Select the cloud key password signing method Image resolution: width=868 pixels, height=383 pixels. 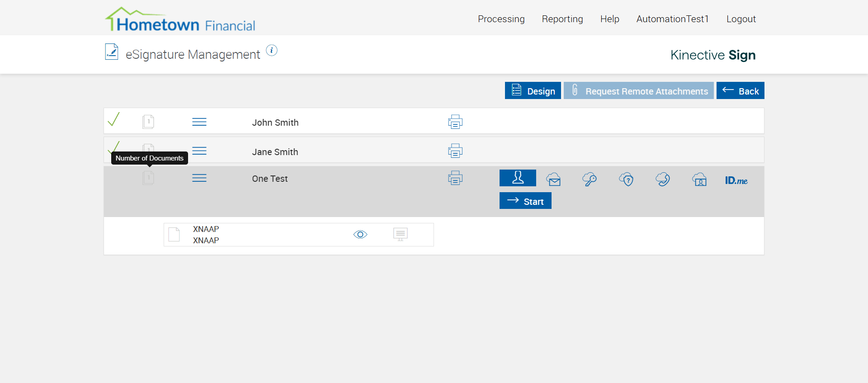click(x=590, y=180)
